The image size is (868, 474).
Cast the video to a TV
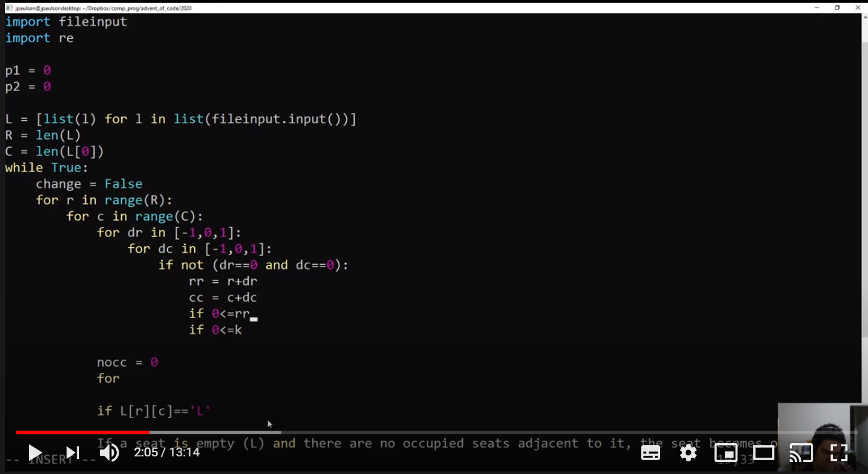coord(801,453)
